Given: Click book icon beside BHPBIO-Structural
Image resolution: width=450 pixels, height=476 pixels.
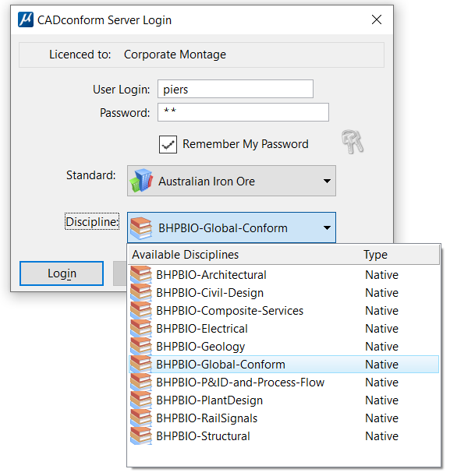Looking at the screenshot, I should point(141,436).
